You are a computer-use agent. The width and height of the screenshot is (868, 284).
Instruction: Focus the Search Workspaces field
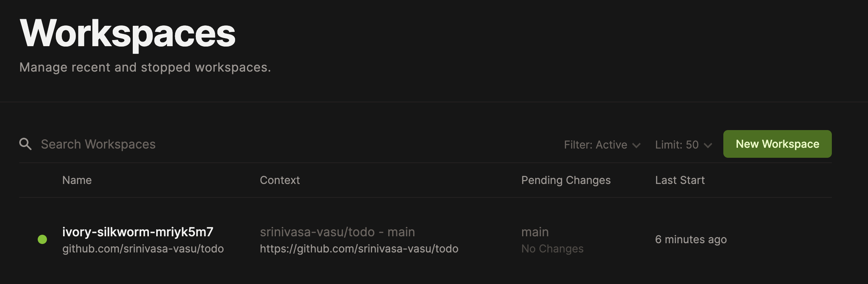click(98, 144)
